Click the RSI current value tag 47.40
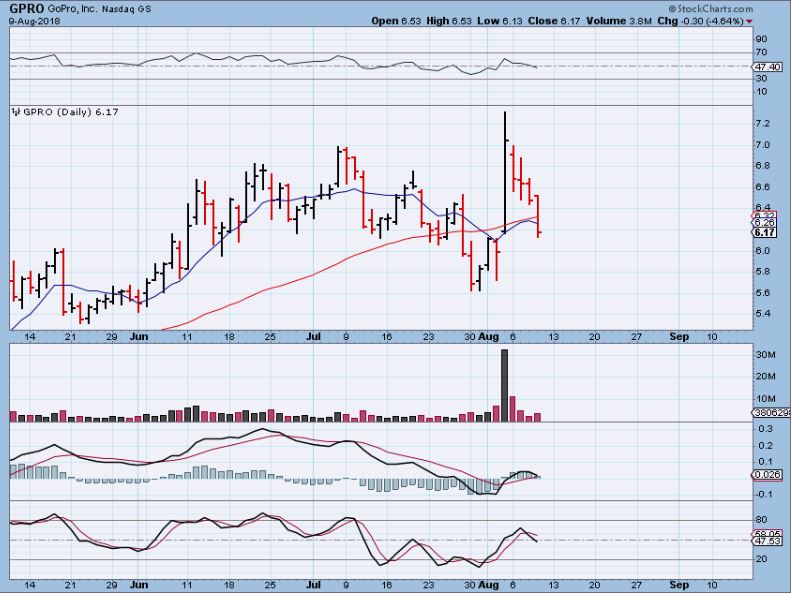Image resolution: width=791 pixels, height=594 pixels. (x=767, y=67)
